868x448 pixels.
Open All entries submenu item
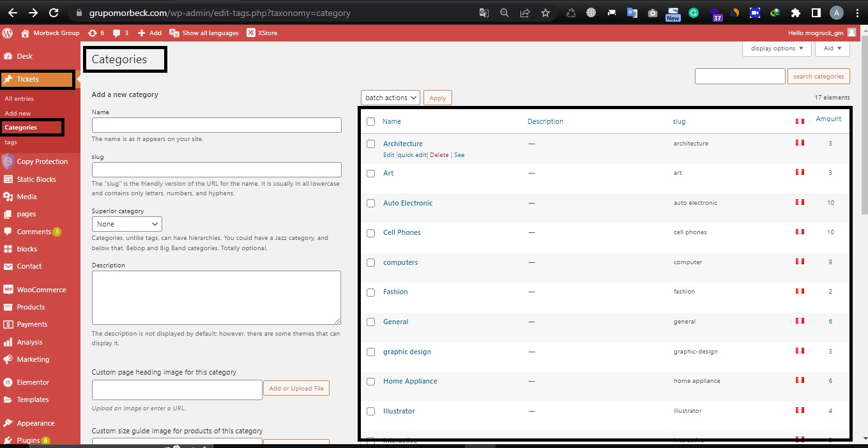click(x=19, y=99)
